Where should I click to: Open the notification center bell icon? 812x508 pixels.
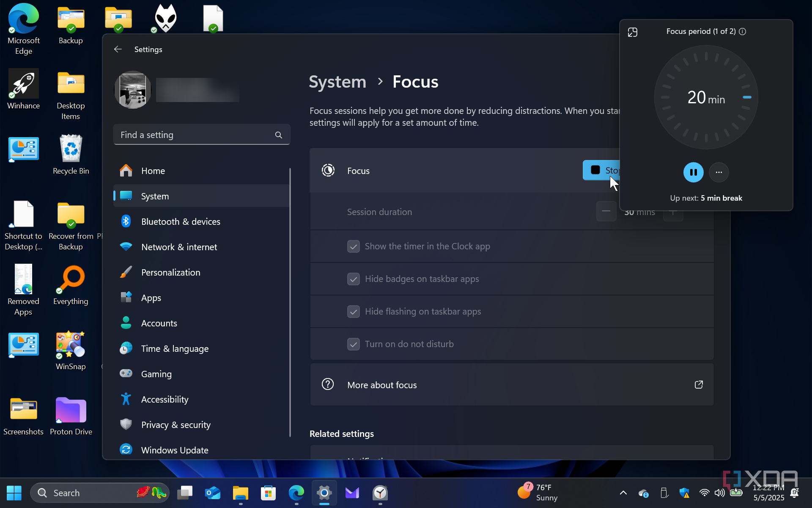795,493
